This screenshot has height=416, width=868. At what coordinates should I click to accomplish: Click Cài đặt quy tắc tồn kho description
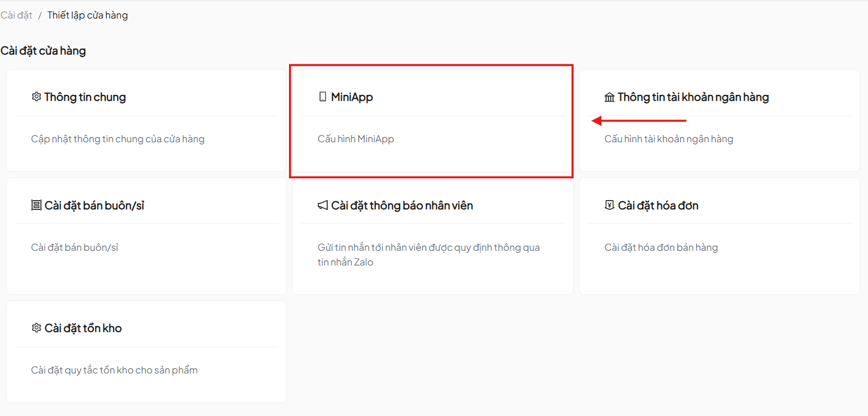point(114,370)
